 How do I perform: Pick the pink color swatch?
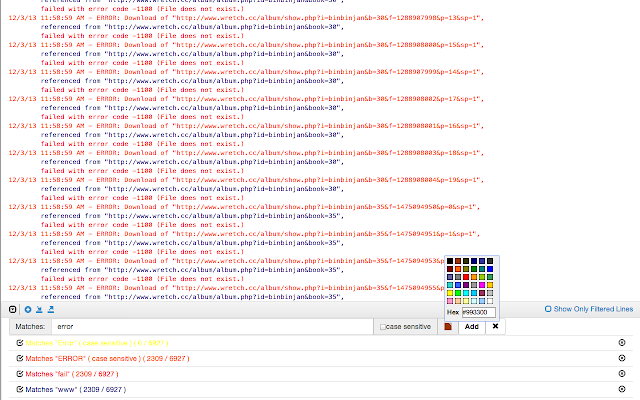click(x=450, y=301)
